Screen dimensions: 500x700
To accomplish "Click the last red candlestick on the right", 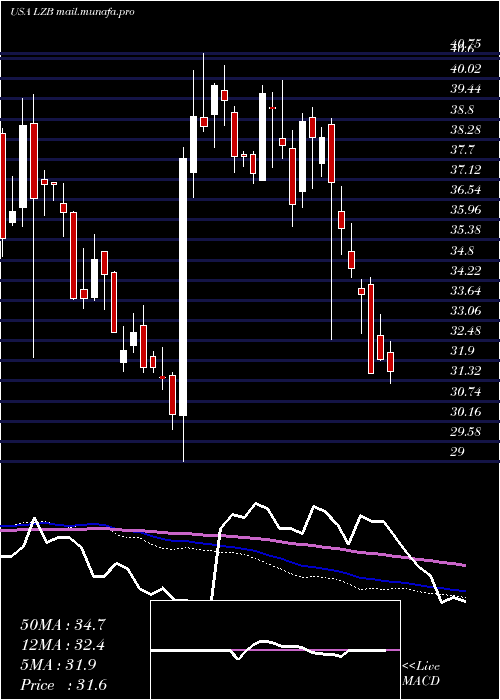I will pyautogui.click(x=391, y=362).
